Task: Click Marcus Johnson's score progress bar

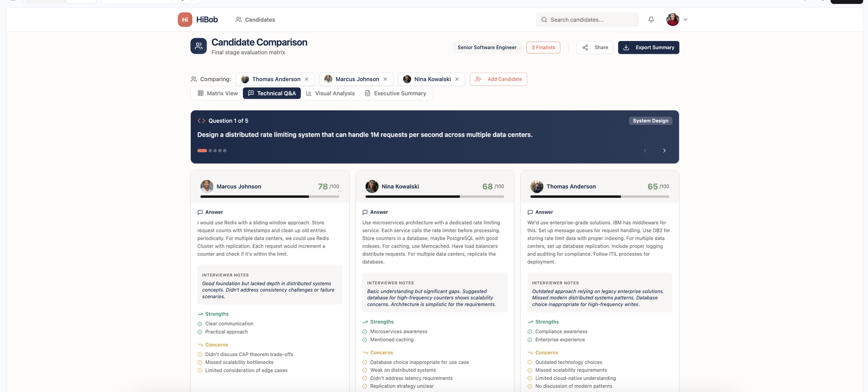Action: [x=270, y=196]
